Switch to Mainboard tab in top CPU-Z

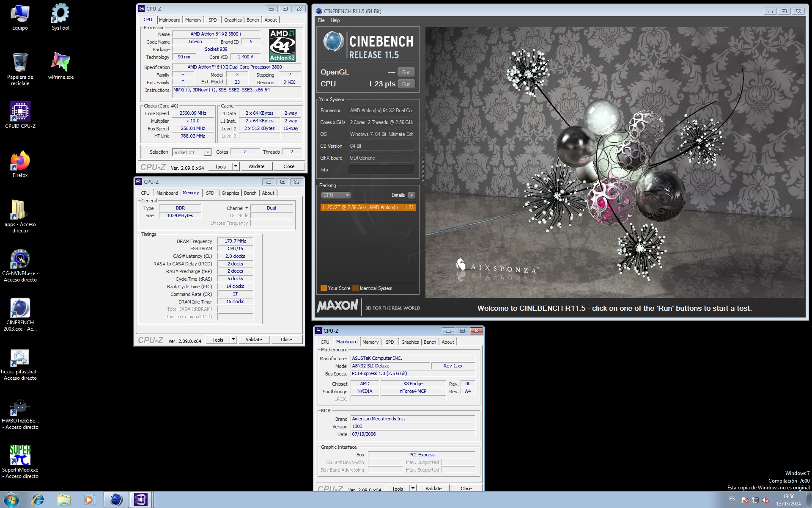170,20
